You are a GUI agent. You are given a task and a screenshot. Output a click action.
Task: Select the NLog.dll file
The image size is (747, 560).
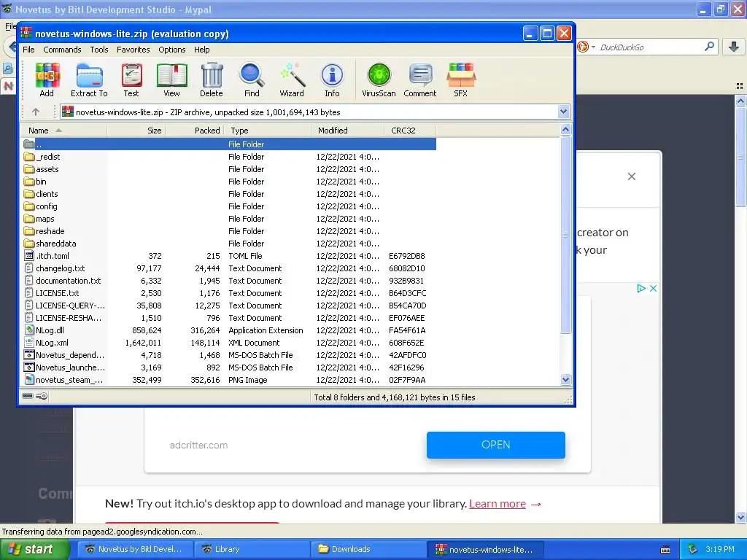click(x=44, y=330)
